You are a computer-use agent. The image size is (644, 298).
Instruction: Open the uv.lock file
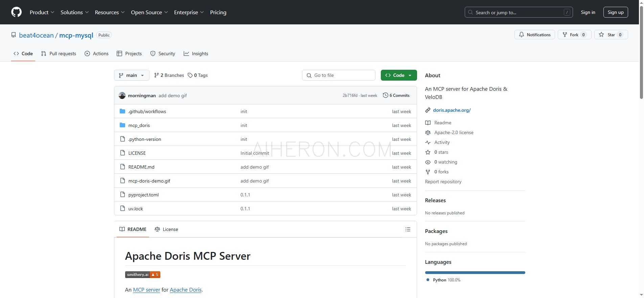click(136, 209)
